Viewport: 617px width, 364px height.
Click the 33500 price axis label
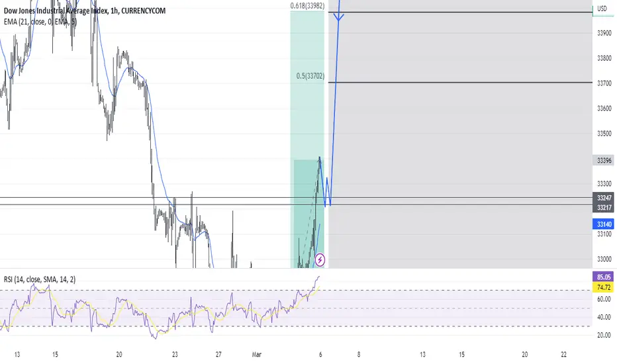604,134
